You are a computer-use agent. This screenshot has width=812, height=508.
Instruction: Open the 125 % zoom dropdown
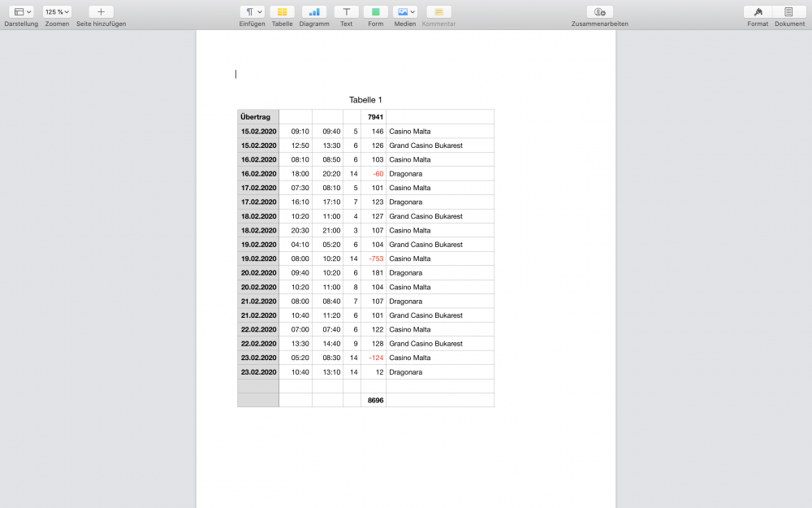(x=57, y=12)
